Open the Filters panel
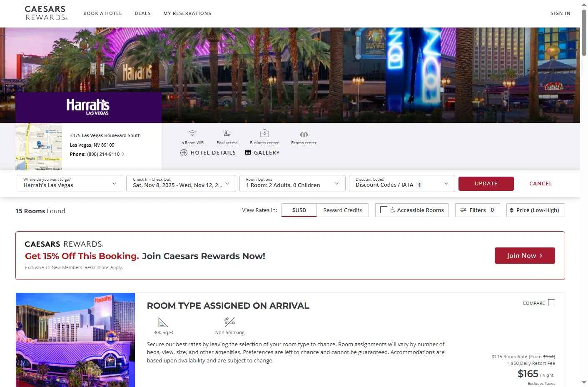Screen dimensions: 588x387 (x=478, y=210)
